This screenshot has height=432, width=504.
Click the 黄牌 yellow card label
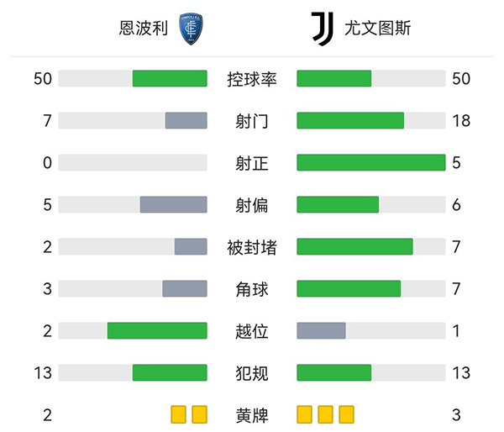(x=252, y=414)
